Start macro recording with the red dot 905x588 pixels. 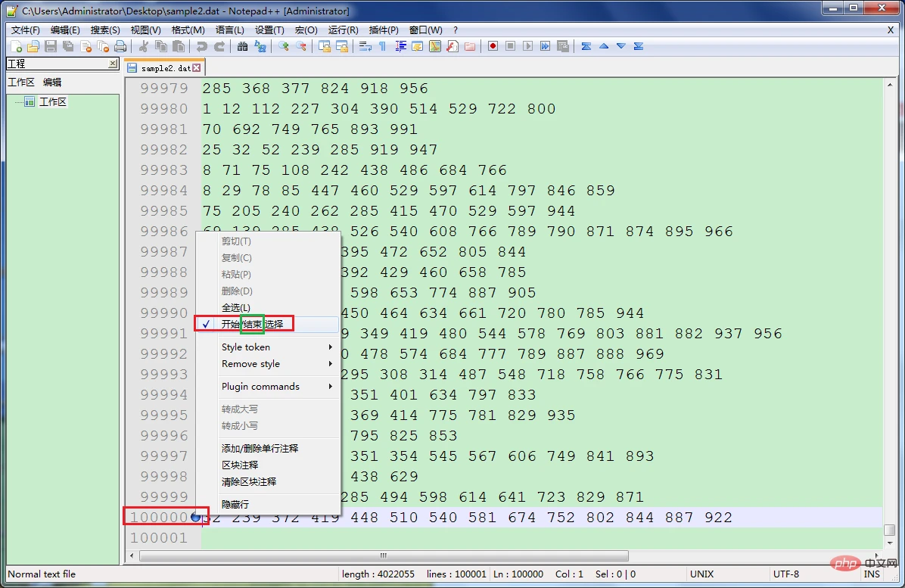(x=493, y=46)
